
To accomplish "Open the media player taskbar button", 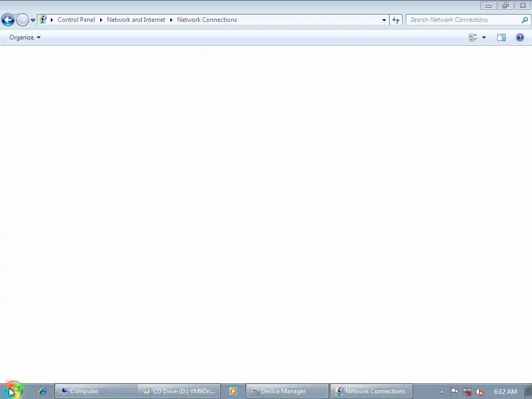I will [233, 391].
